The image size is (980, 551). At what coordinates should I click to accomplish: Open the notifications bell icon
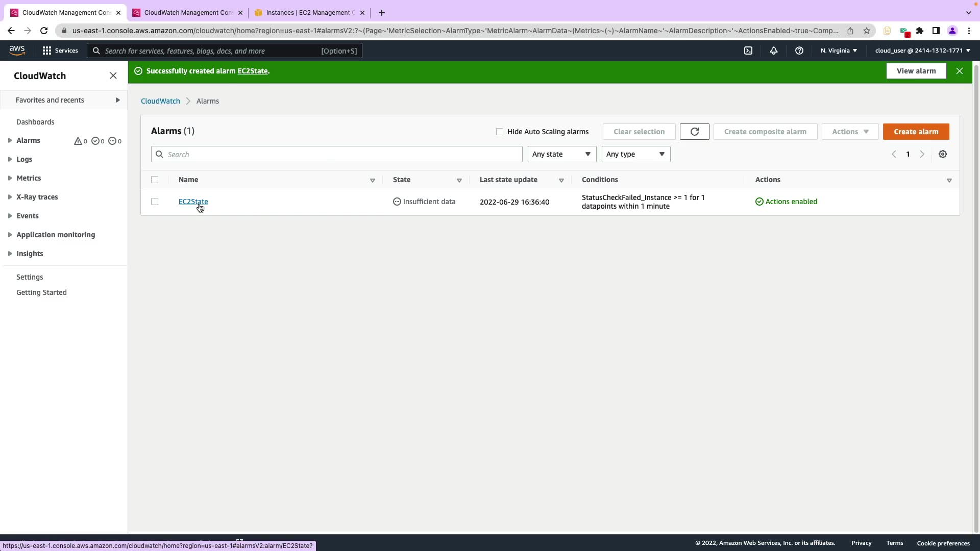[x=773, y=51]
